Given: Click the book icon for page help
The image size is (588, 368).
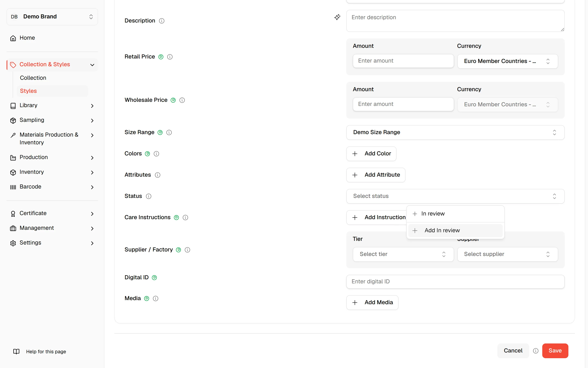Looking at the screenshot, I should (x=16, y=351).
